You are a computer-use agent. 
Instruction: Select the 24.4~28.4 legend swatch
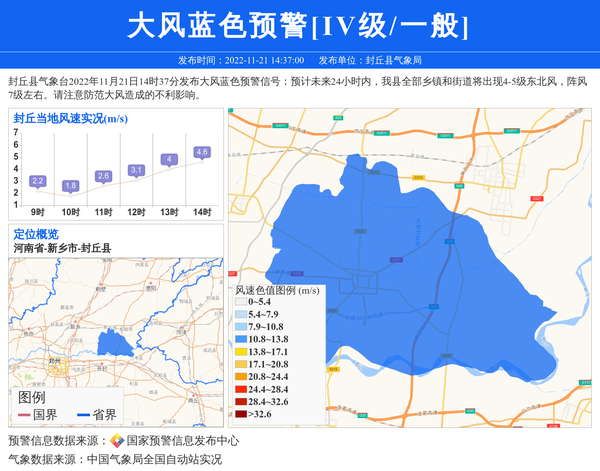point(240,389)
